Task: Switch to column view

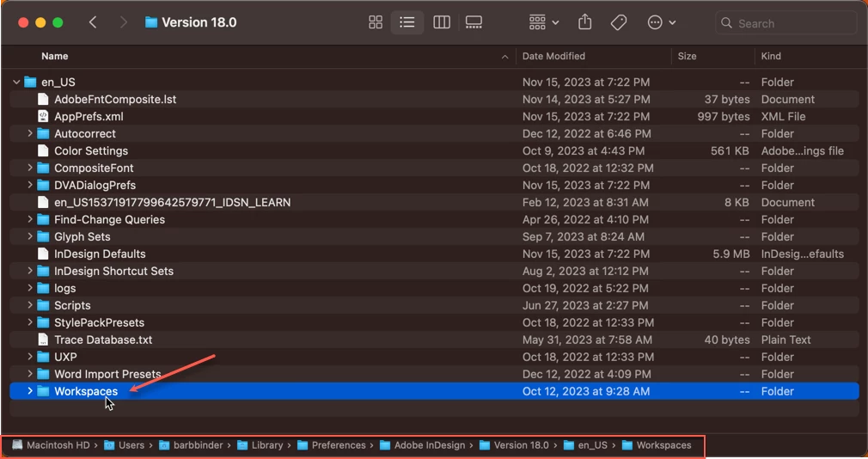Action: [441, 22]
